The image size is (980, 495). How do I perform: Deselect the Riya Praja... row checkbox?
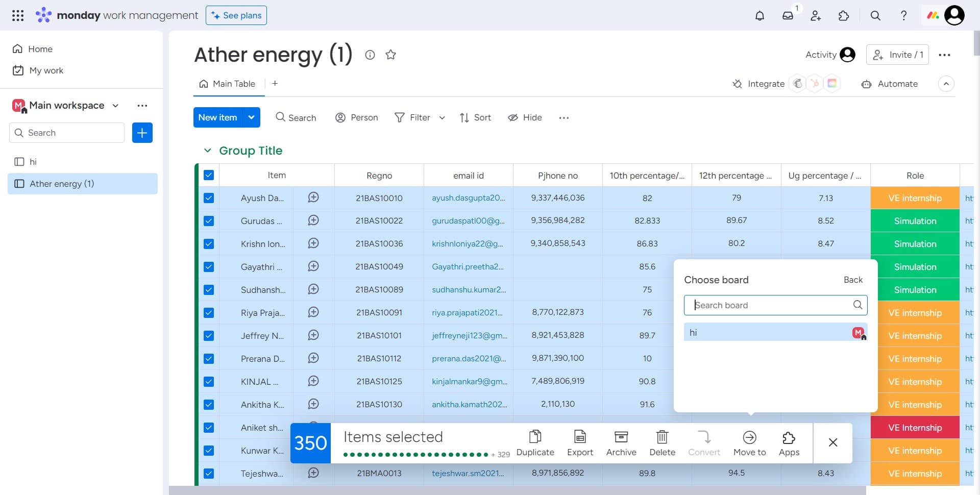pos(209,313)
